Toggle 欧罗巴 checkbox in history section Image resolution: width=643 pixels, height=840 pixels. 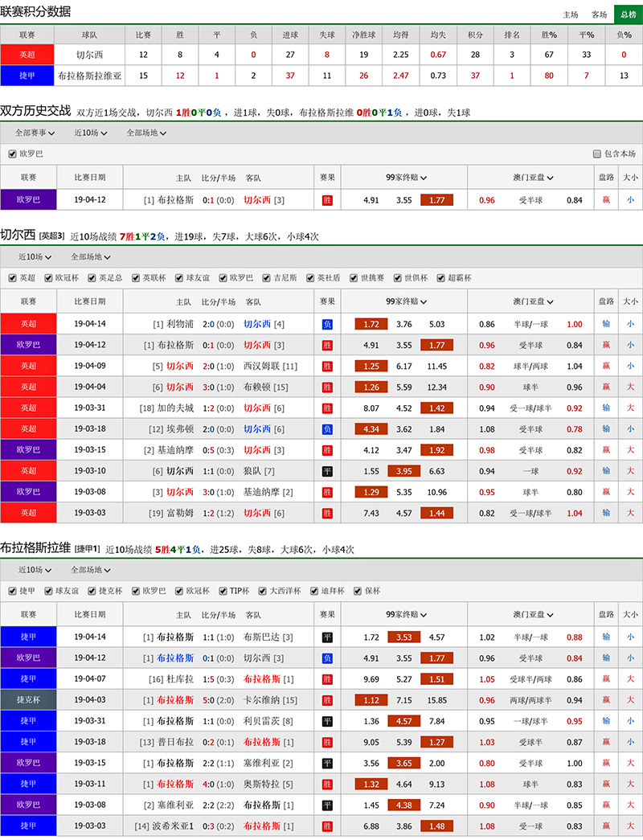point(12,154)
